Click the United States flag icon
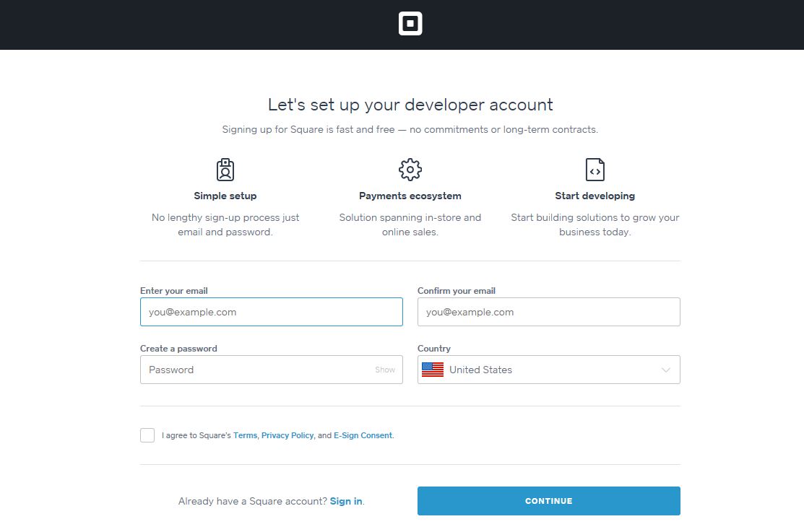The width and height of the screenshot is (804, 532). coord(433,370)
